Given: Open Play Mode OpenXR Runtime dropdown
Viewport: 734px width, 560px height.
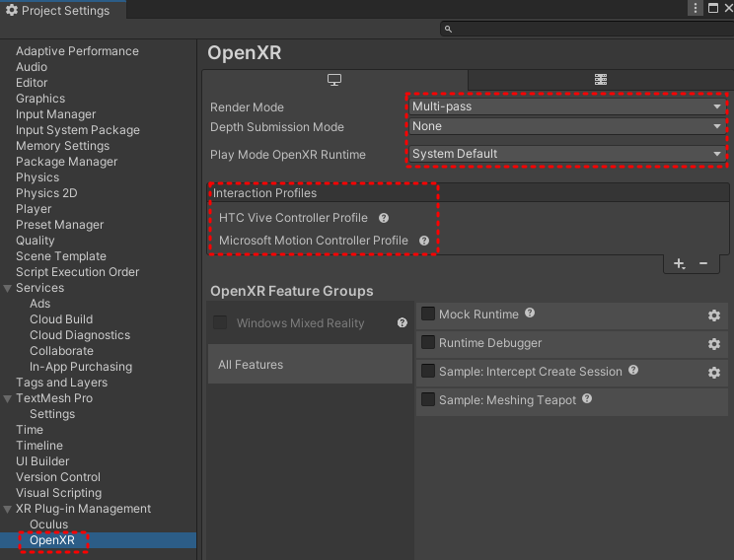Looking at the screenshot, I should [567, 154].
